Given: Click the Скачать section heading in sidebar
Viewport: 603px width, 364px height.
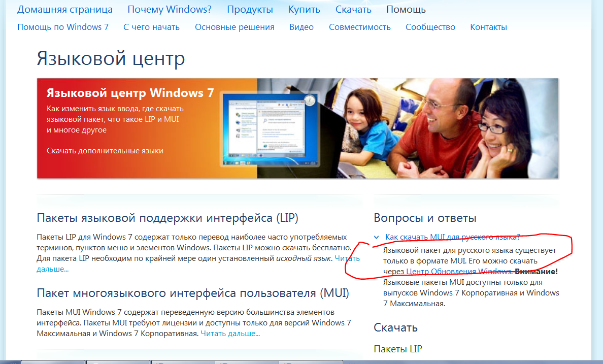Looking at the screenshot, I should 396,328.
